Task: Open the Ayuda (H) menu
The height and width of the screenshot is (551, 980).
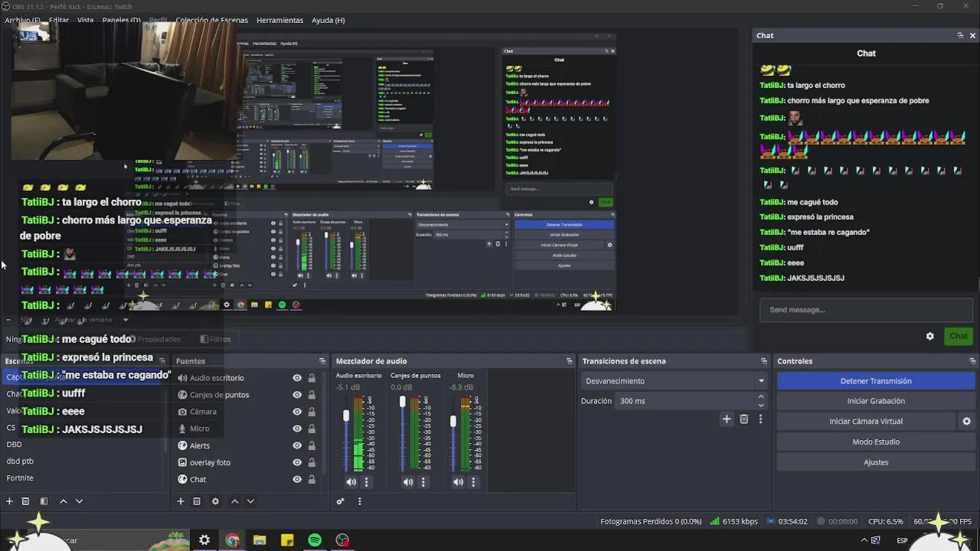Action: [328, 20]
